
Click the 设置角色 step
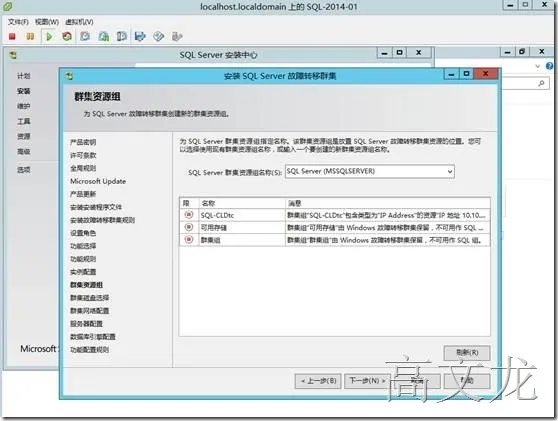[83, 233]
